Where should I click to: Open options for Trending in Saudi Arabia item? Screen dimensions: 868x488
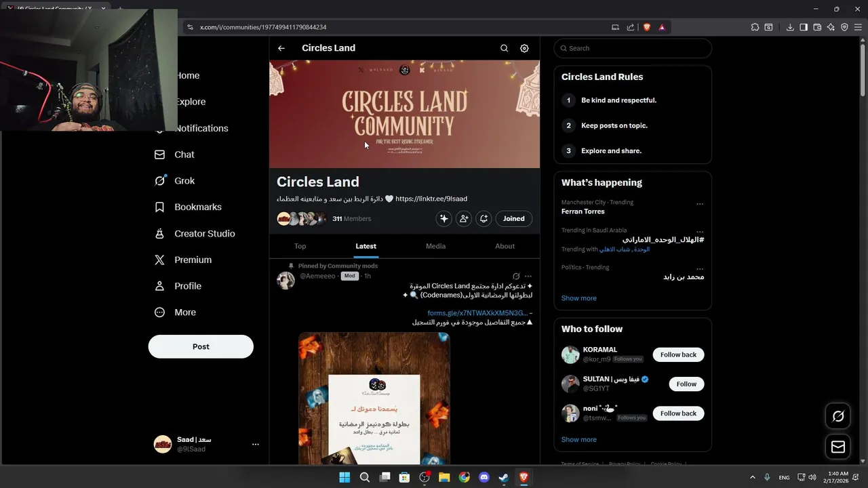(x=700, y=232)
